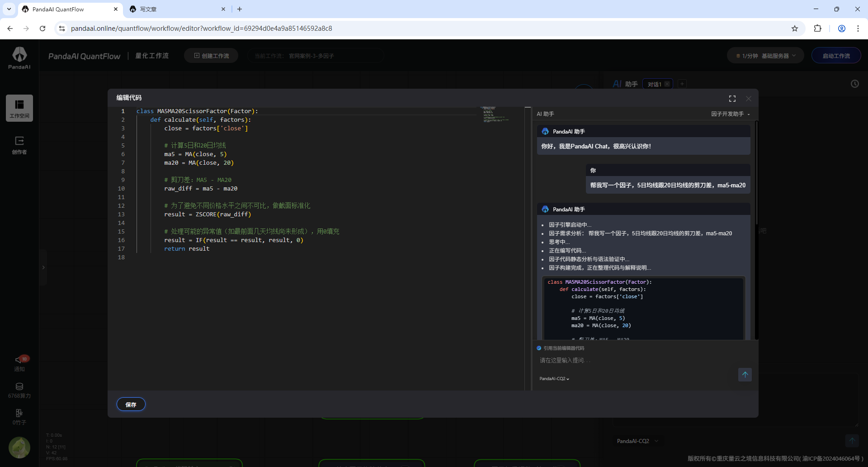Switch to the PandaAI QuantFlow browser tab

pyautogui.click(x=70, y=9)
